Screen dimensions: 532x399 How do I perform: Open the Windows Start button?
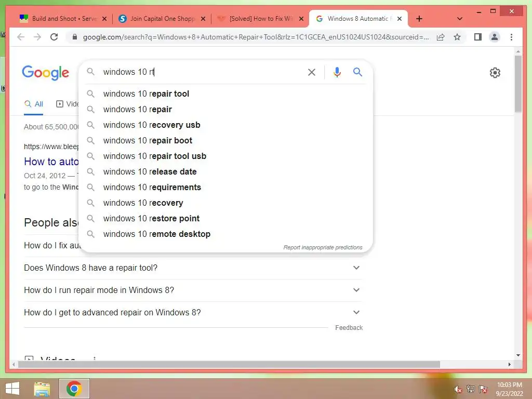coord(12,389)
